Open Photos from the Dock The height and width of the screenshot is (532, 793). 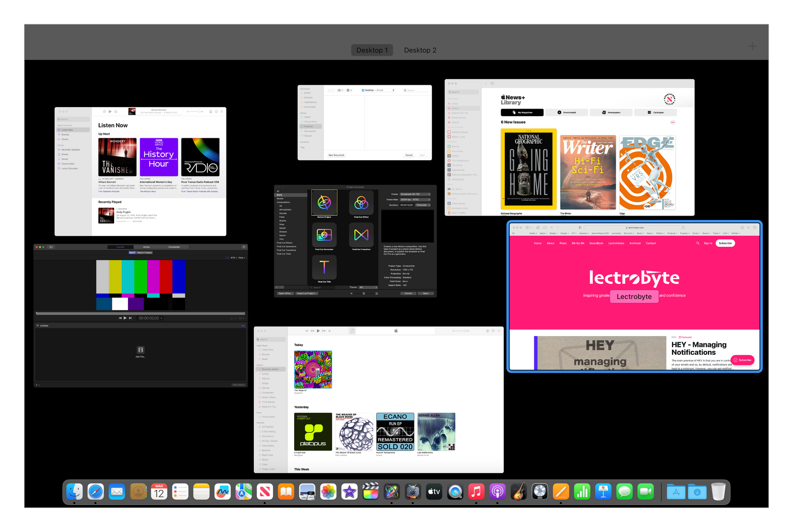coord(328,492)
